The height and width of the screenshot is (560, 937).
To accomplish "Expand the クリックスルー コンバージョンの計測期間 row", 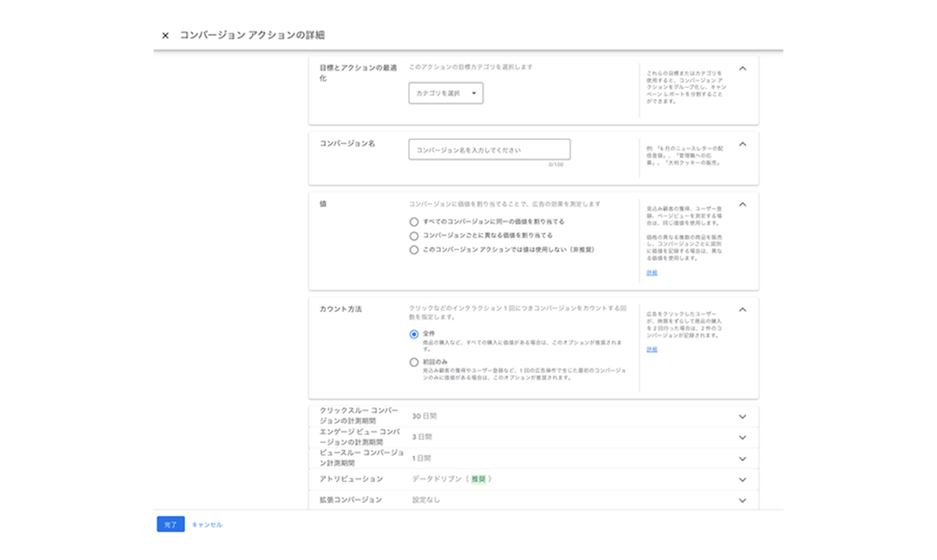I will [742, 417].
